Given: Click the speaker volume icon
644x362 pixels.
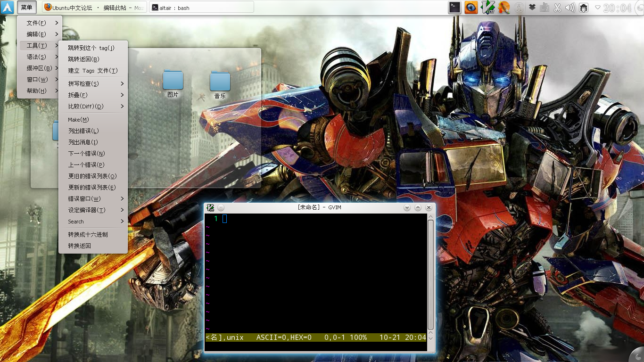Looking at the screenshot, I should pos(570,8).
